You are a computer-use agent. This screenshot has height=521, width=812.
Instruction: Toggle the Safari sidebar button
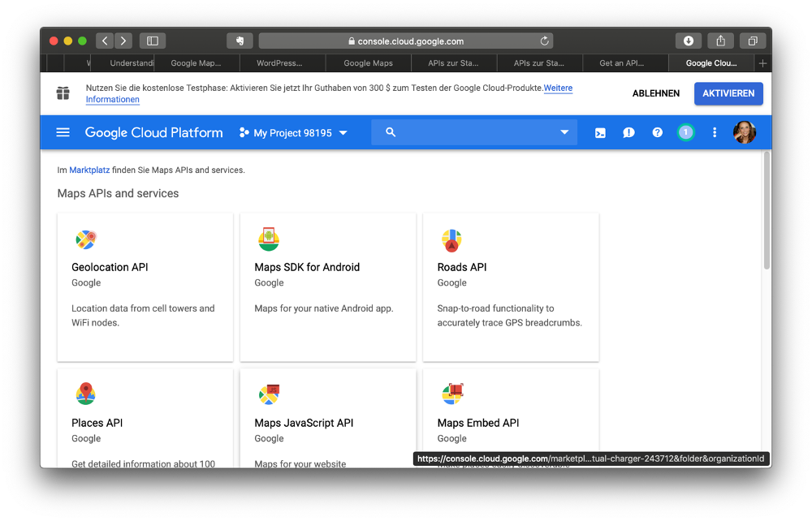pyautogui.click(x=153, y=41)
